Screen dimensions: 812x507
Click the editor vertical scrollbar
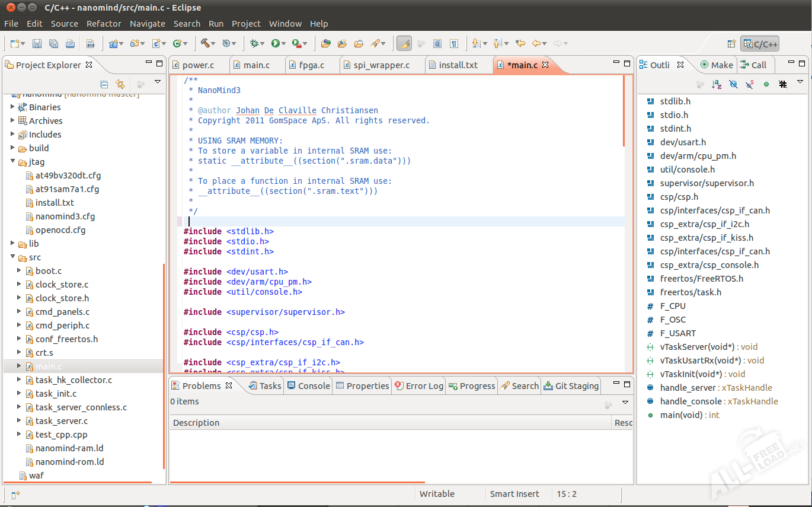(x=624, y=111)
